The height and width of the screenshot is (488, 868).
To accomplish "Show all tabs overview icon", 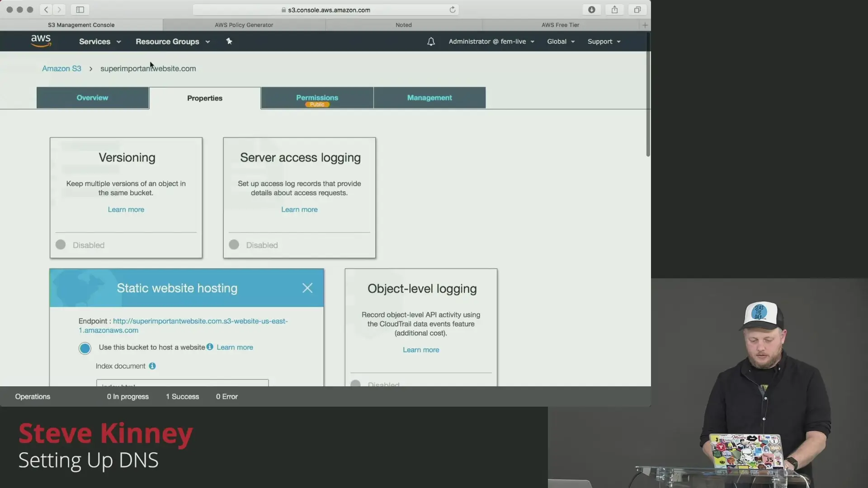I will [x=637, y=9].
